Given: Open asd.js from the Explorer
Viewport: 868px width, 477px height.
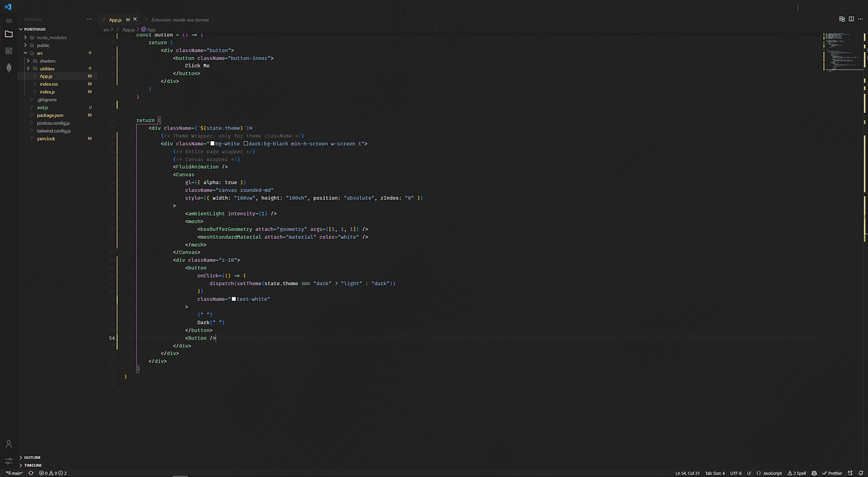Looking at the screenshot, I should coord(42,107).
